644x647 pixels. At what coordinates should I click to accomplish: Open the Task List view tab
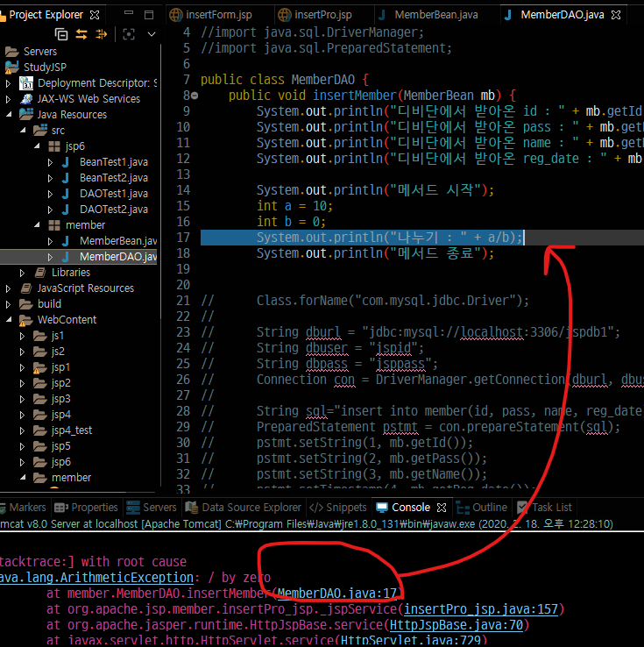pyautogui.click(x=544, y=508)
